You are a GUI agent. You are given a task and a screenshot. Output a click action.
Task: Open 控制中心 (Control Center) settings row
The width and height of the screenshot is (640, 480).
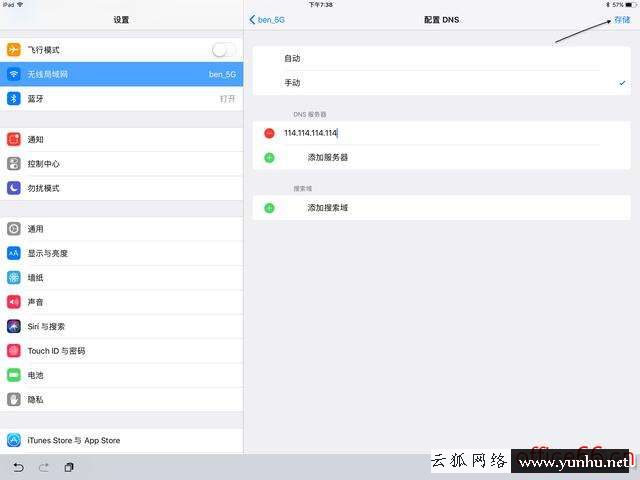pos(122,164)
